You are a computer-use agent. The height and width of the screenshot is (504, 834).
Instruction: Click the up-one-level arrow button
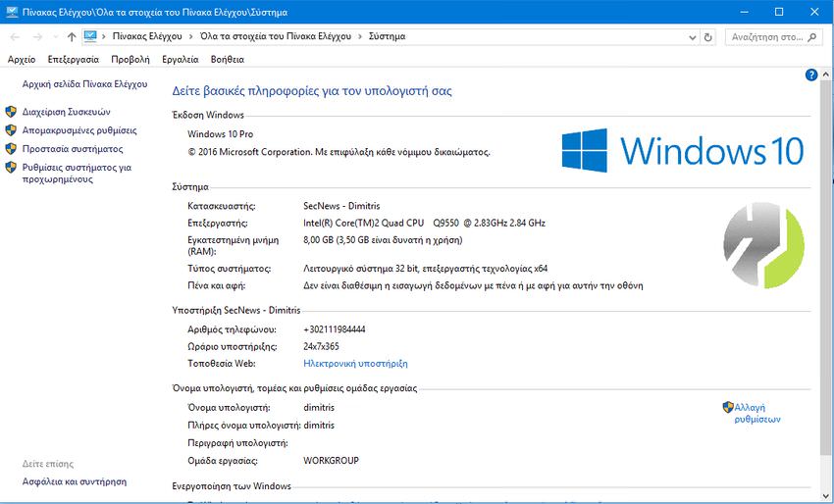point(72,36)
